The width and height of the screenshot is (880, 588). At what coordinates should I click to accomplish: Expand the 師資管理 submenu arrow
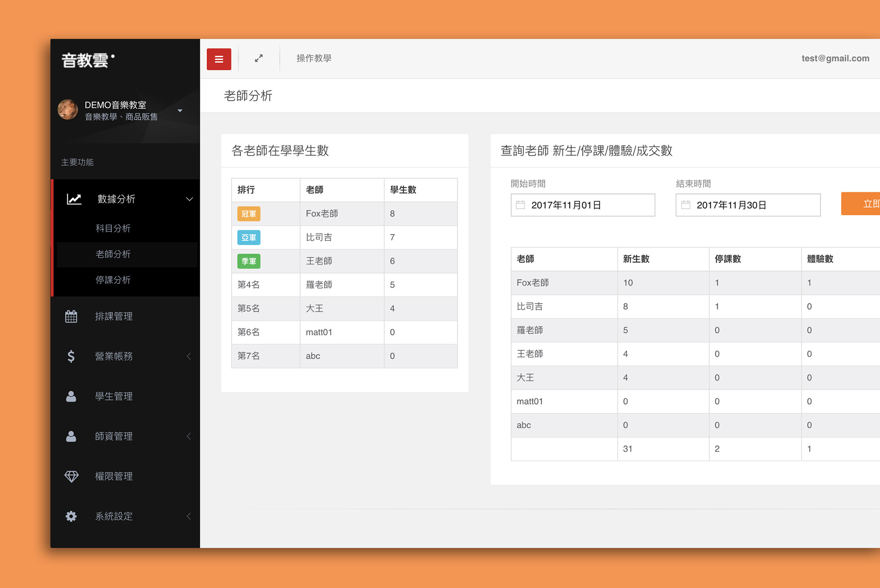click(x=189, y=436)
